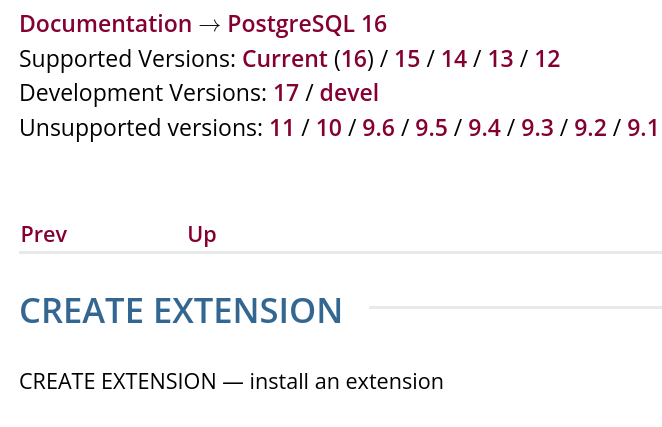Open unsupported version 9.3 docs
This screenshot has width=662, height=427.
(x=537, y=129)
